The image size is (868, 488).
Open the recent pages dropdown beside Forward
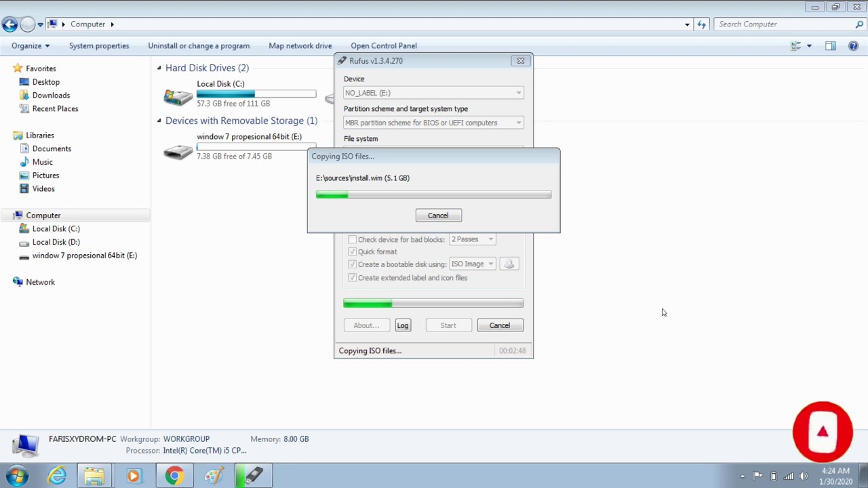[40, 24]
